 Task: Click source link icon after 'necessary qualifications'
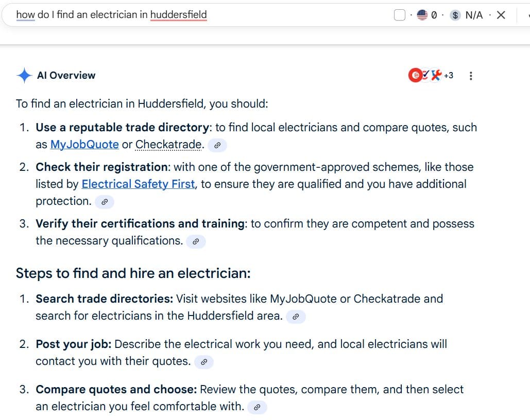click(196, 241)
